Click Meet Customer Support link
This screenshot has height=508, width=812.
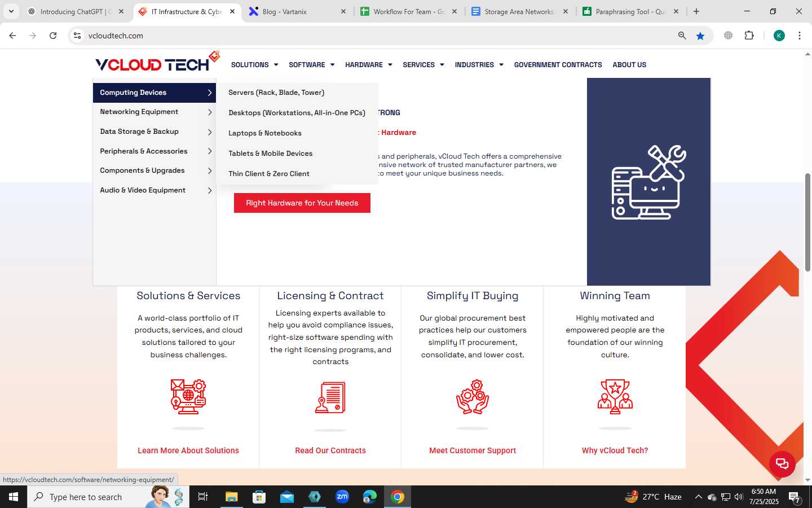click(473, 450)
